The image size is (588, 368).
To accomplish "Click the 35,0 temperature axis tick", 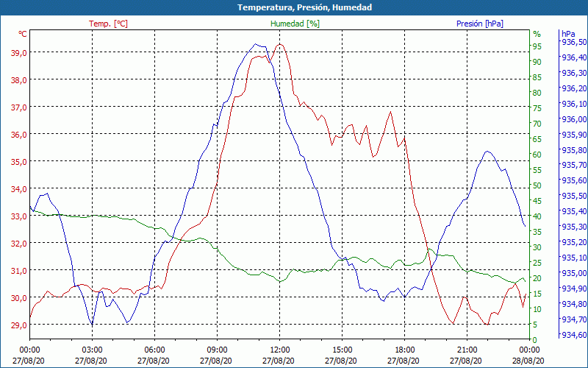I will pos(19,161).
